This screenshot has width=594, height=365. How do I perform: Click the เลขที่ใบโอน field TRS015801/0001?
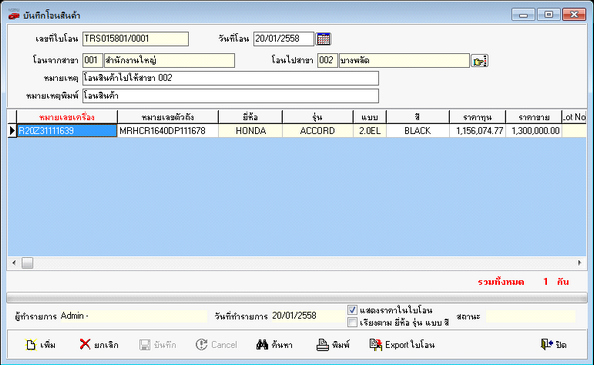coord(135,39)
